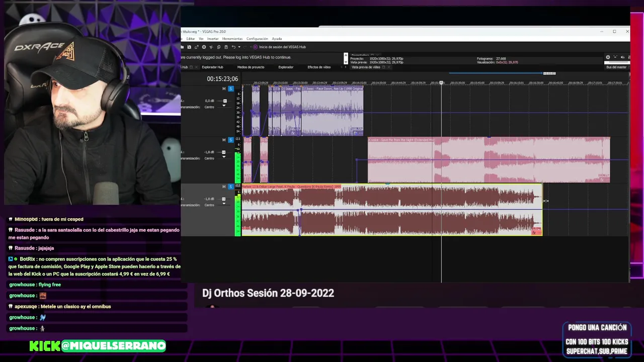The height and width of the screenshot is (362, 644).
Task: Click the playhead marker on the ruler
Action: click(x=442, y=82)
